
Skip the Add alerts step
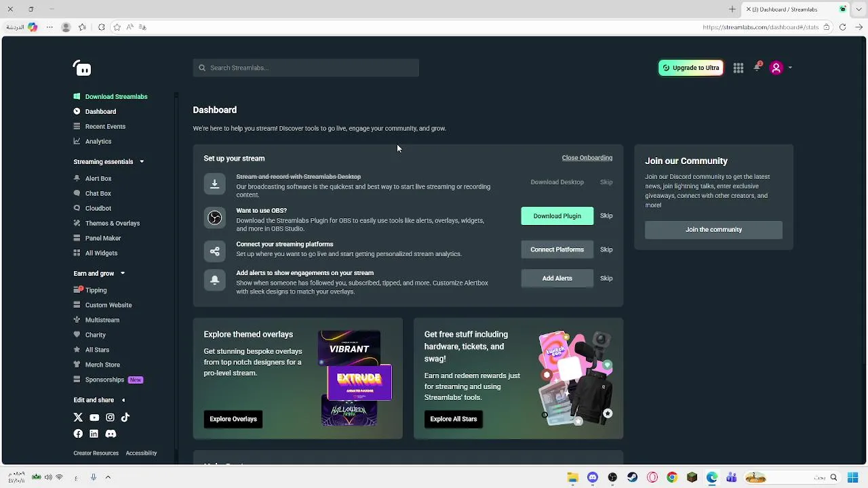tap(606, 278)
